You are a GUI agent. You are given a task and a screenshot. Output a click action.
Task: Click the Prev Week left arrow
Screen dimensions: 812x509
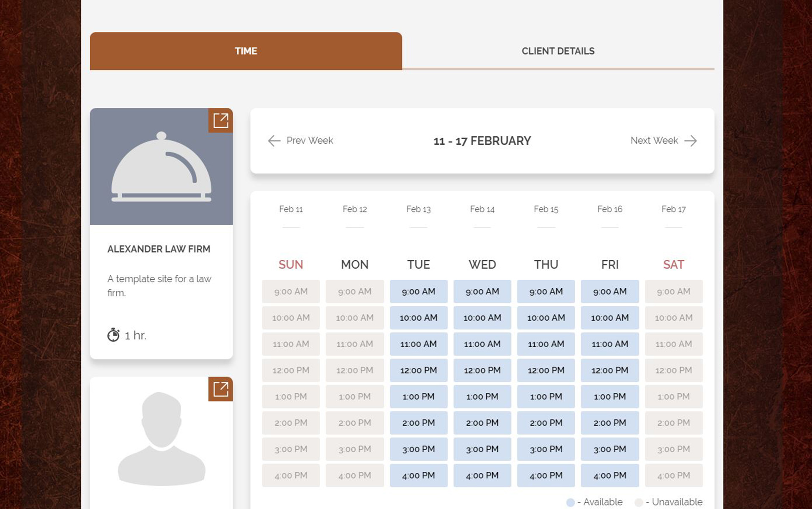[x=274, y=141]
